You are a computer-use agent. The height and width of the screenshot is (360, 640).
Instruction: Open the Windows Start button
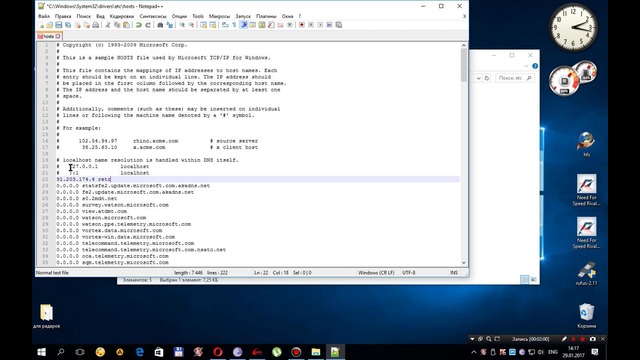click(42, 352)
